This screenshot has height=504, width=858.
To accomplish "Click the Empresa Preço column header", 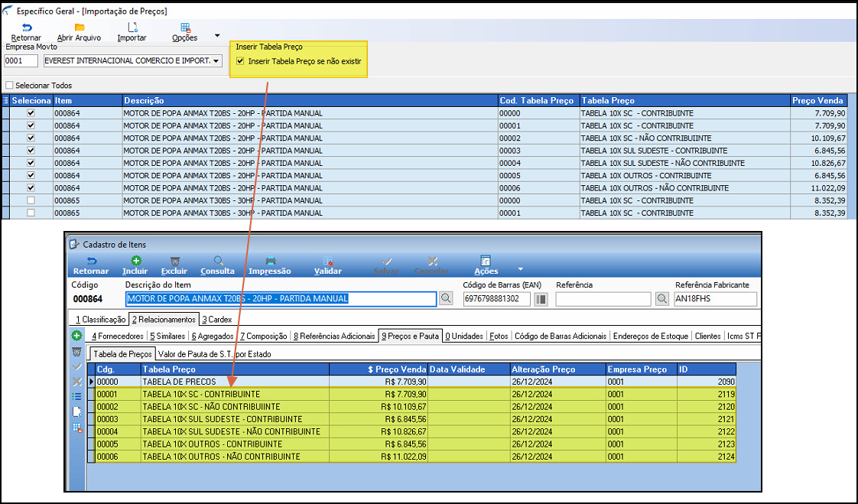I will [x=642, y=369].
